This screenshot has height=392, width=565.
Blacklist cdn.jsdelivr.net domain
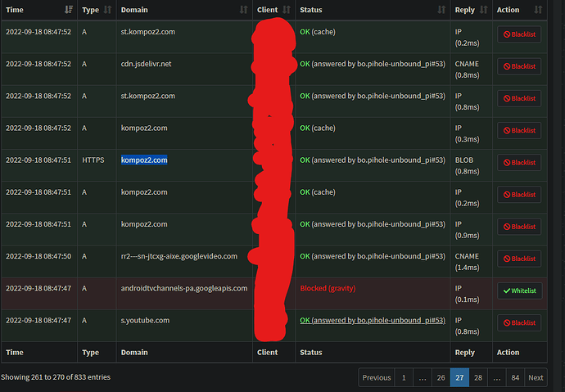point(519,66)
